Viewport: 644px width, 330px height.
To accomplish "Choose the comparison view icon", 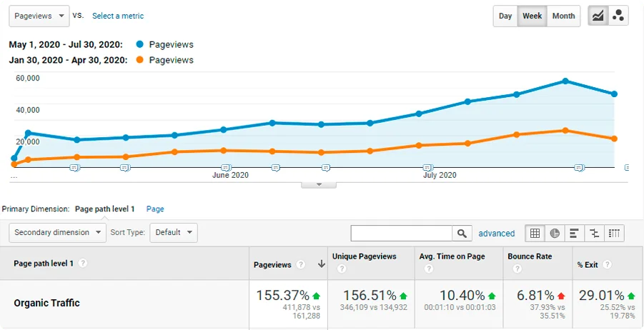I will [x=594, y=233].
